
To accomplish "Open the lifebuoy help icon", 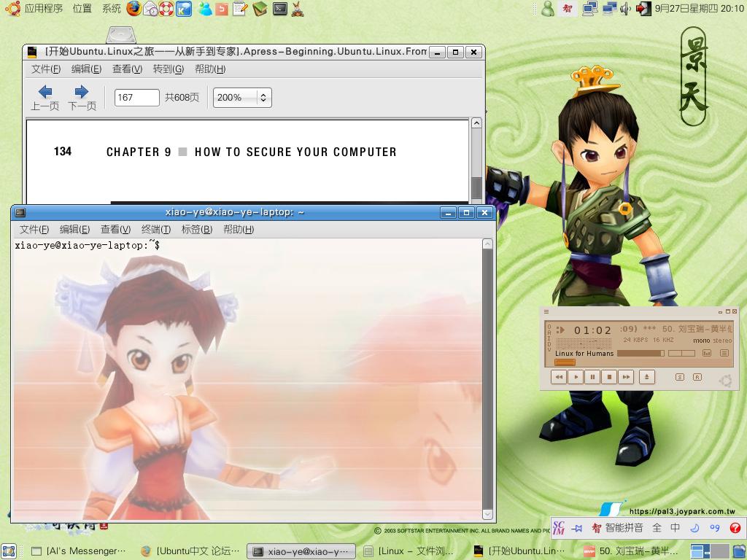I will point(166,9).
